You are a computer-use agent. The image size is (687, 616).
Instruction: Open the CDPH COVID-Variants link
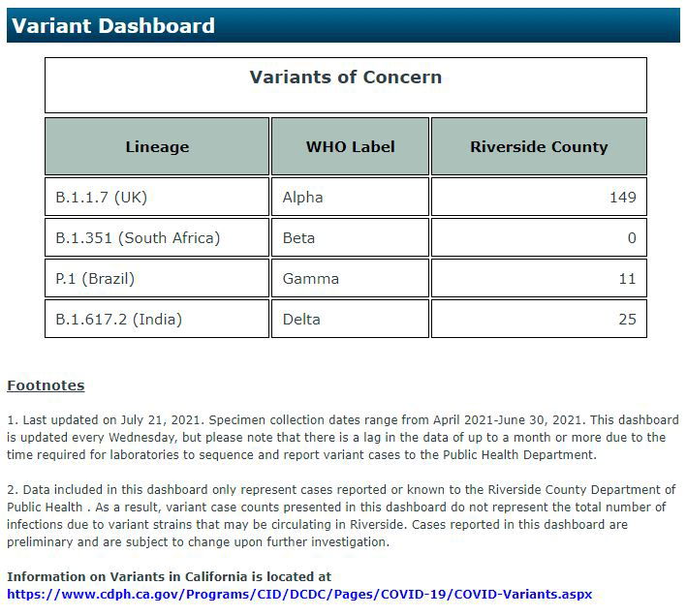[298, 594]
